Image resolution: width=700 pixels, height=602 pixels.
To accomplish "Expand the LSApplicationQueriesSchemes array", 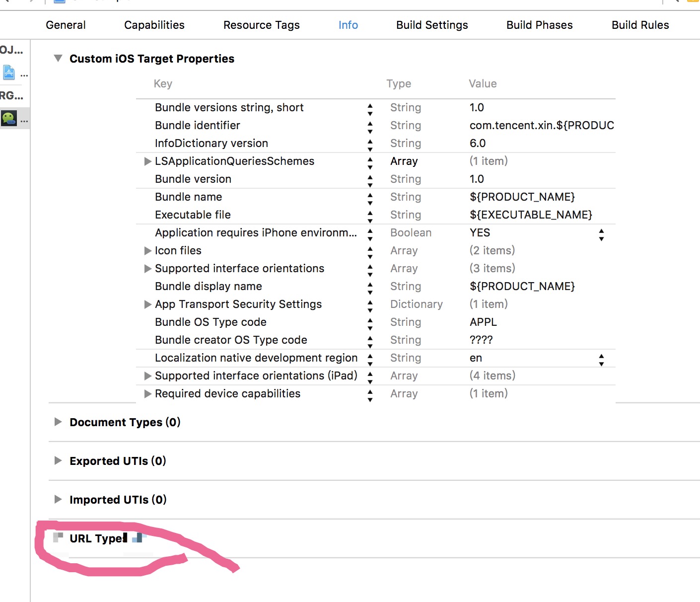I will 147,161.
